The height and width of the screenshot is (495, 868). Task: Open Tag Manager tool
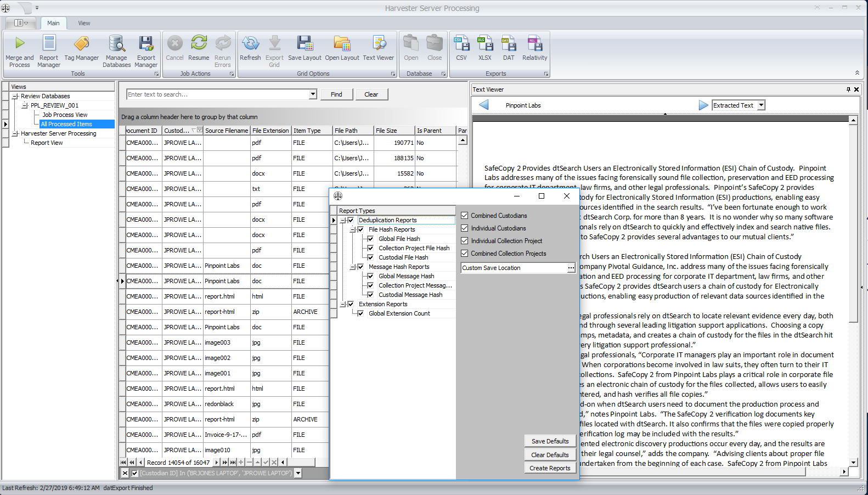pos(81,48)
